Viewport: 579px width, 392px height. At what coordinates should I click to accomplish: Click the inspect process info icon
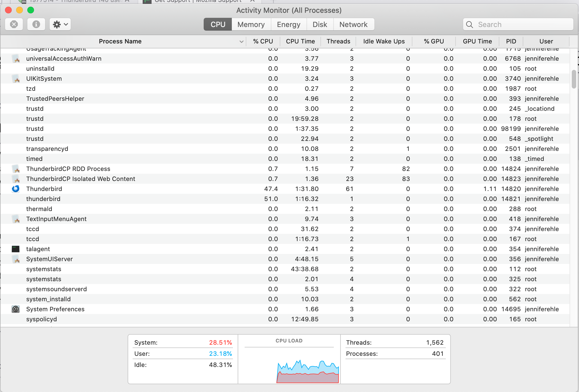36,24
